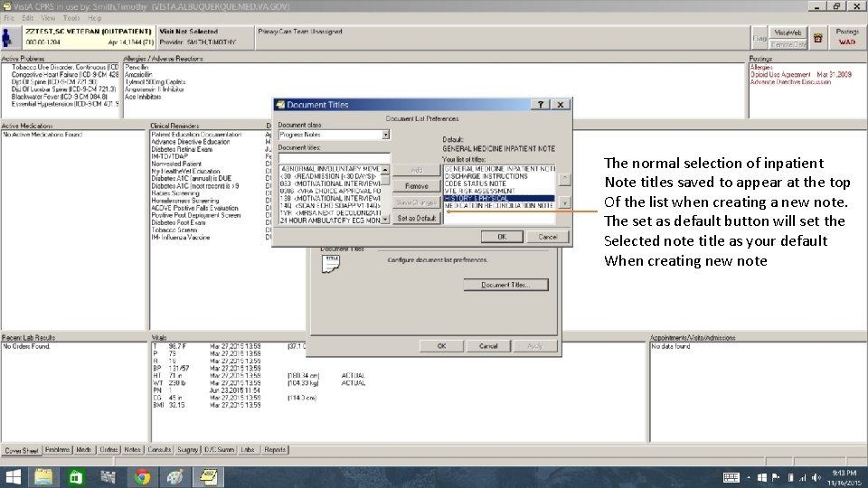The width and height of the screenshot is (868, 488).
Task: Open the Paint app on the taskbar
Action: [175, 477]
